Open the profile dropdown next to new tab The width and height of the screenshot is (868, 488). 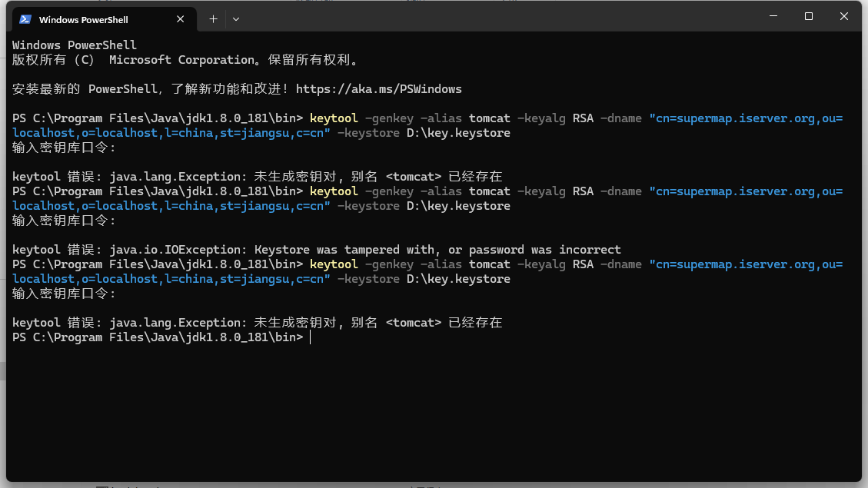(236, 18)
